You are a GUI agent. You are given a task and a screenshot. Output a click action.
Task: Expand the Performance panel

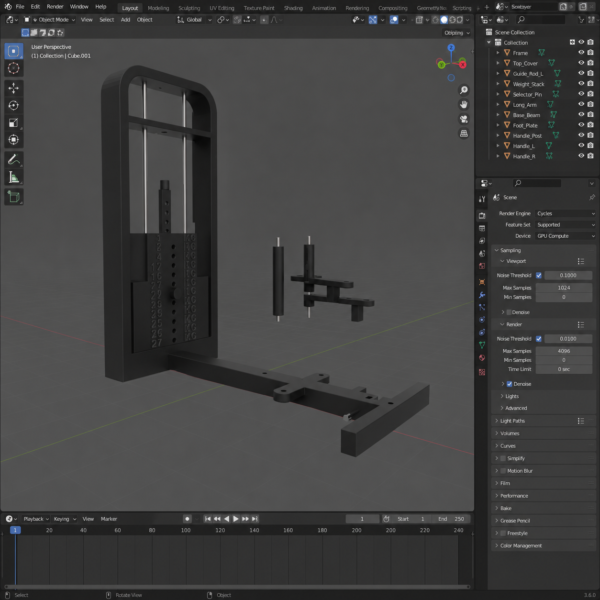tap(514, 496)
